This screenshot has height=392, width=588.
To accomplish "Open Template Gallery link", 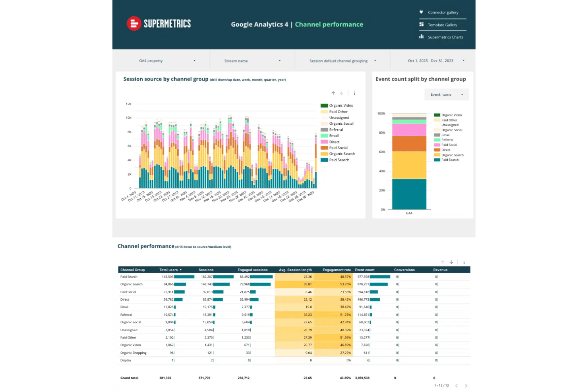I will pyautogui.click(x=443, y=25).
